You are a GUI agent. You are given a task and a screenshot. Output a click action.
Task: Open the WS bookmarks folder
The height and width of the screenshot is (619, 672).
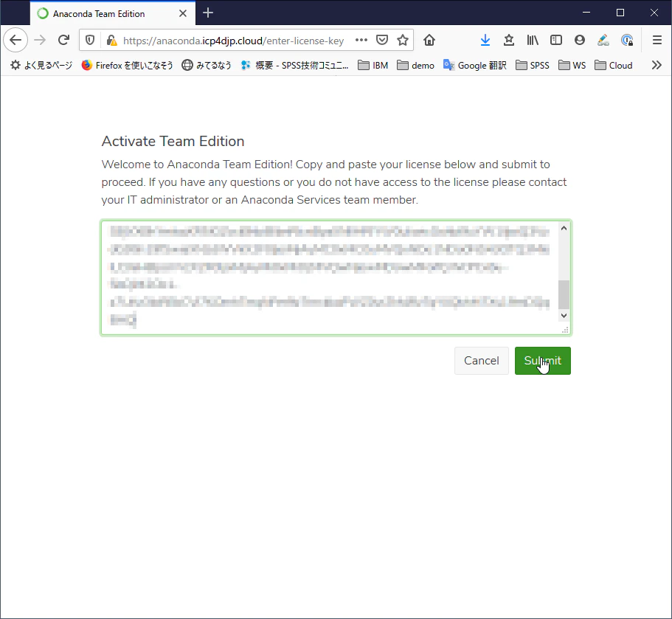tap(572, 65)
